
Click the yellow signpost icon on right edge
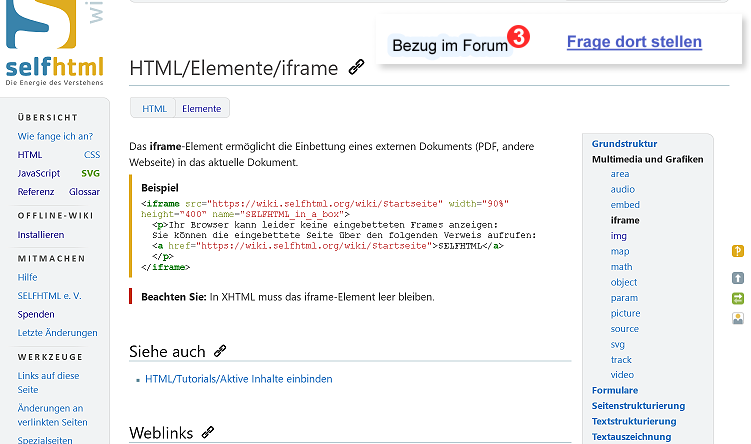[x=738, y=251]
